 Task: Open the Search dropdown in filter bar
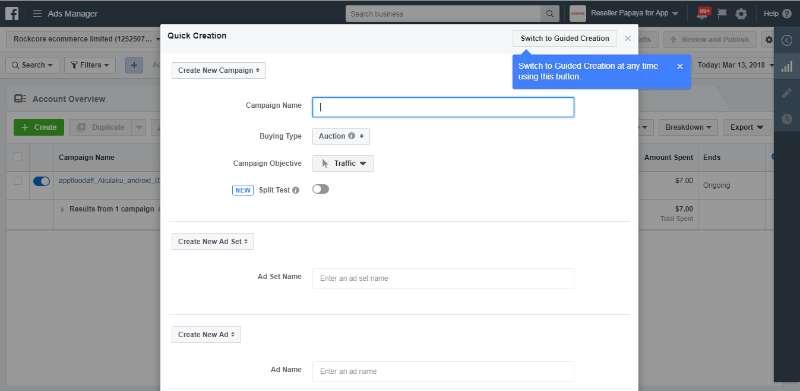(32, 65)
